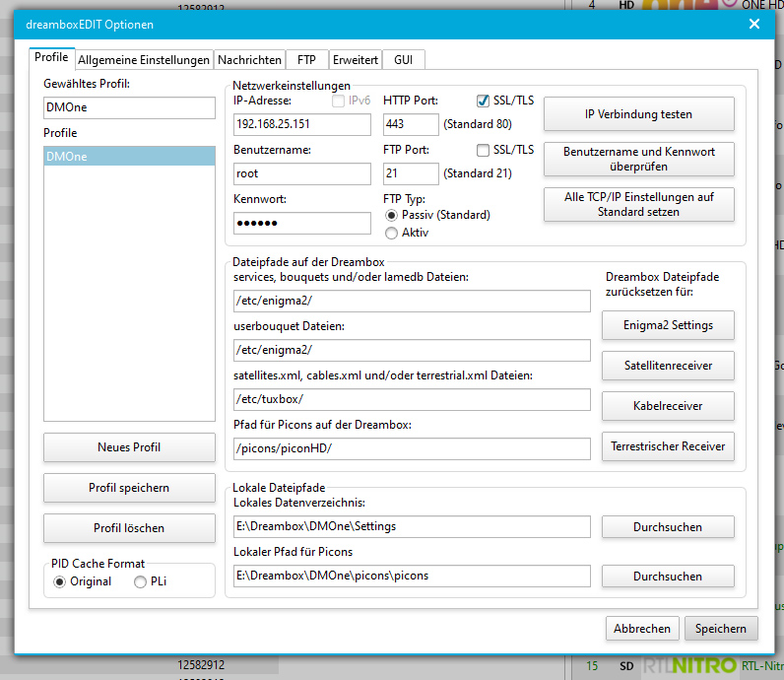This screenshot has height=680, width=784.
Task: Open the Nachrichten tab
Action: 249,60
